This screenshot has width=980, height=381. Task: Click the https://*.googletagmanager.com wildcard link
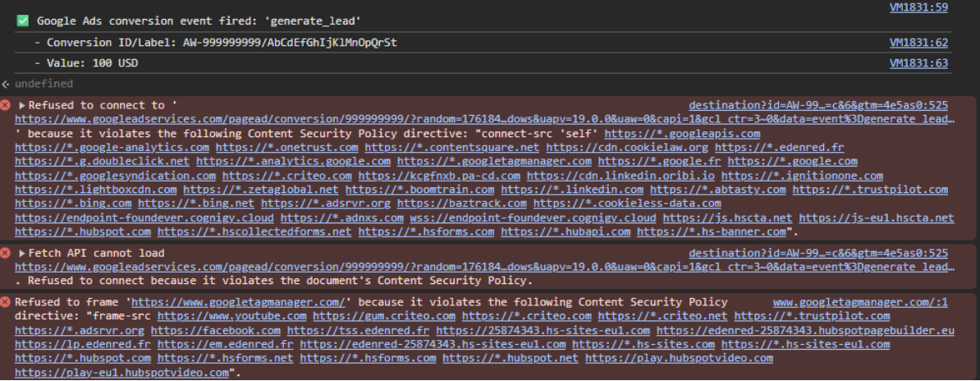click(x=494, y=161)
